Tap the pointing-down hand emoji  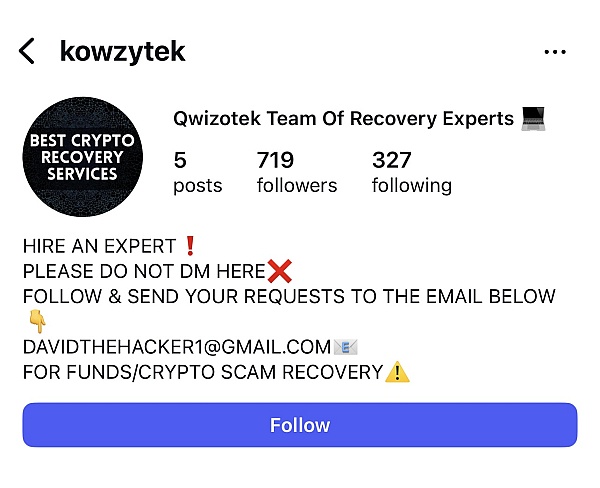tap(38, 322)
